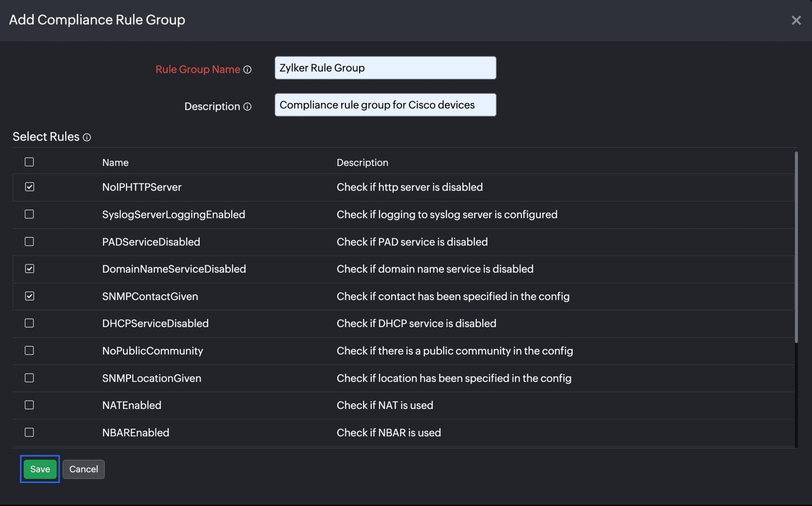Image resolution: width=812 pixels, height=506 pixels.
Task: Enable the NATEnabled rule checkbox
Action: pyautogui.click(x=29, y=405)
